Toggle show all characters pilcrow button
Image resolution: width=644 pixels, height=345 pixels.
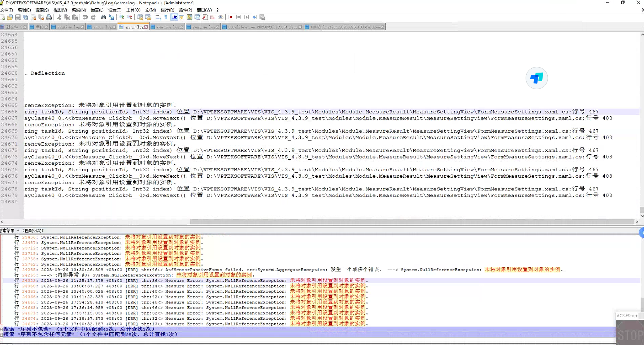pos(166,17)
